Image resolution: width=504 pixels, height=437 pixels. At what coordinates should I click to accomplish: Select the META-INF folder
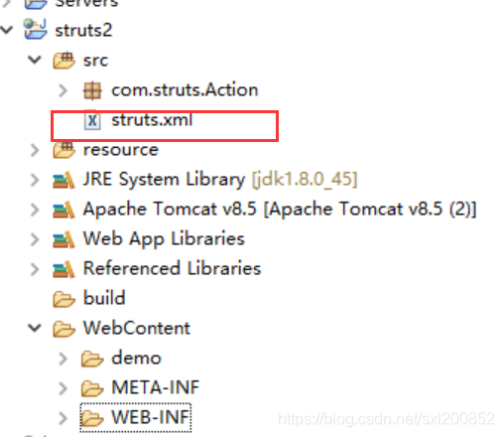click(x=156, y=387)
